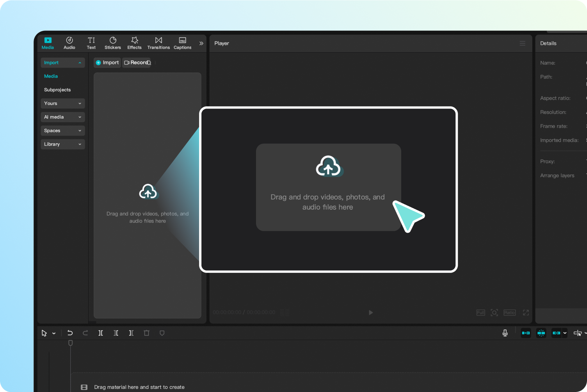587x392 pixels.
Task: Toggle auto snapping in timeline toolbar
Action: coord(541,333)
